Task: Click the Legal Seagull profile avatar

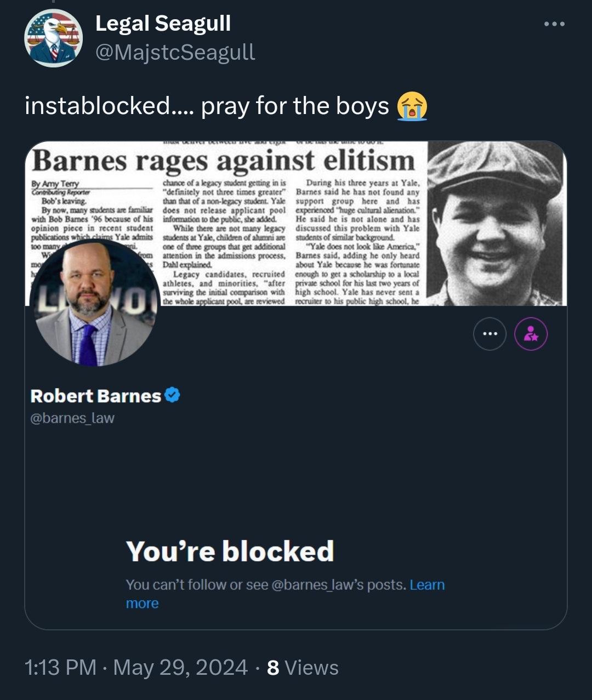Action: pos(53,38)
